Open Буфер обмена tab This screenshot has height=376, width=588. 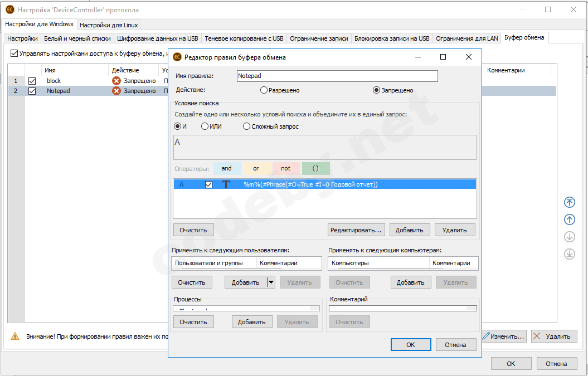[x=524, y=37]
